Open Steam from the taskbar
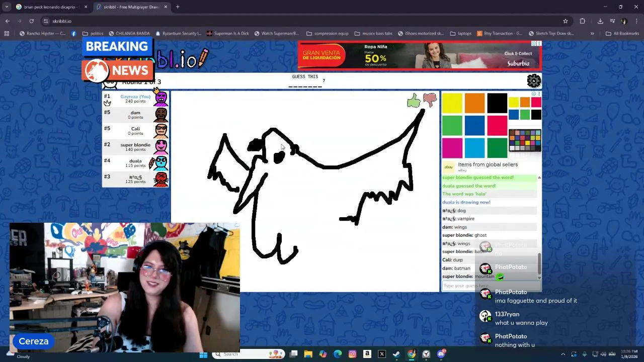The image size is (644, 362). click(x=396, y=354)
